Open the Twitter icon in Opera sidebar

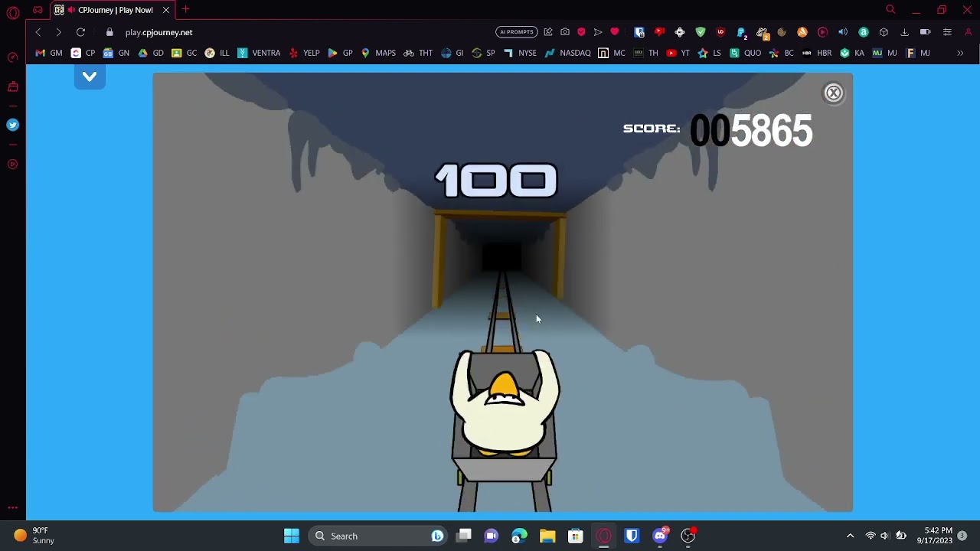pyautogui.click(x=12, y=125)
